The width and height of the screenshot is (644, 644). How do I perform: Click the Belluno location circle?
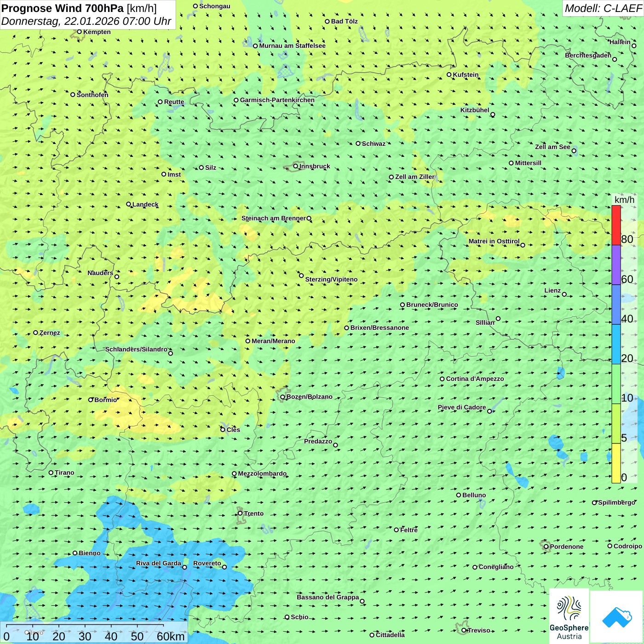[x=459, y=495]
